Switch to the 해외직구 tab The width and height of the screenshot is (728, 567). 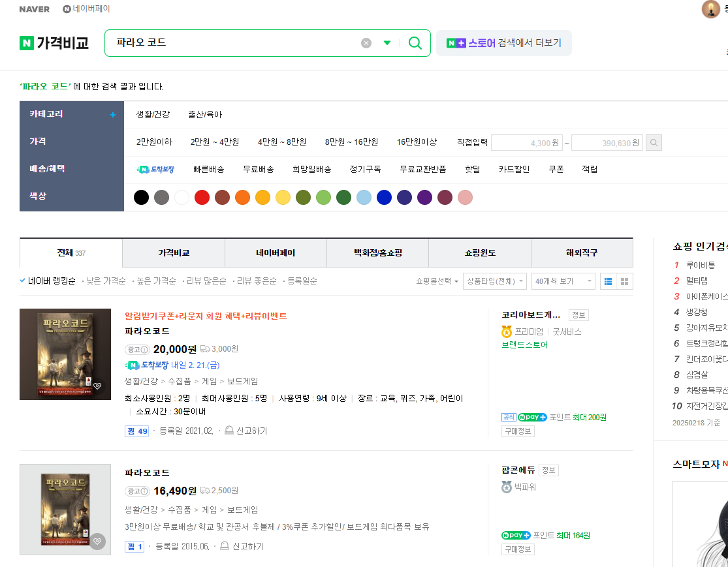(582, 253)
